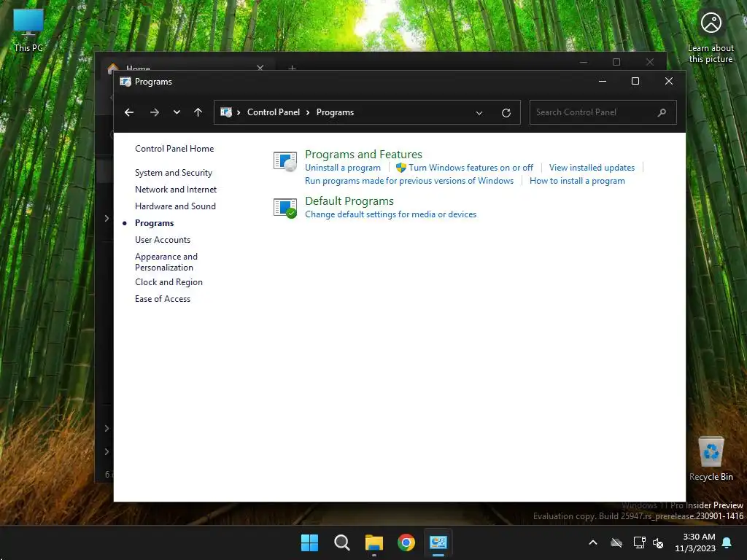The height and width of the screenshot is (560, 747).
Task: Maximize the Programs window
Action: pyautogui.click(x=635, y=81)
